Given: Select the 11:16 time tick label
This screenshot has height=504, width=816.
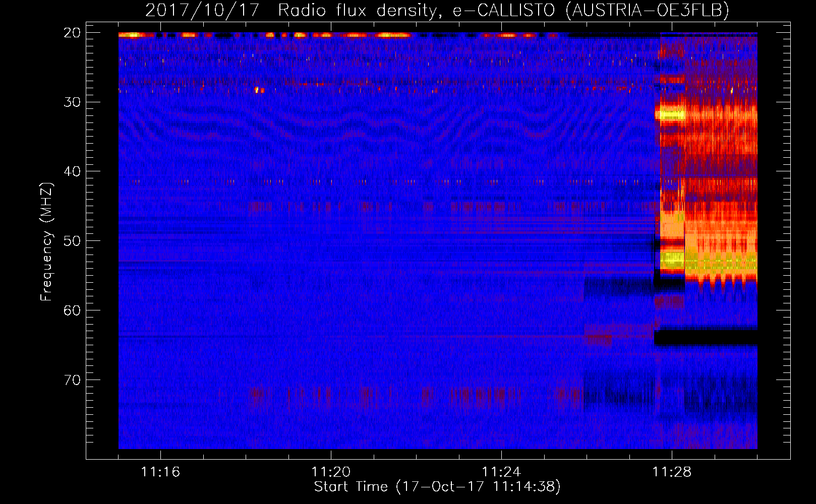Looking at the screenshot, I should tap(160, 472).
